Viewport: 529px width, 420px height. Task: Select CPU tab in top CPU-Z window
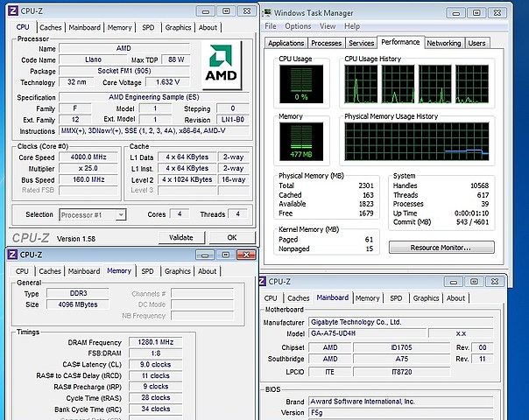pyautogui.click(x=23, y=27)
